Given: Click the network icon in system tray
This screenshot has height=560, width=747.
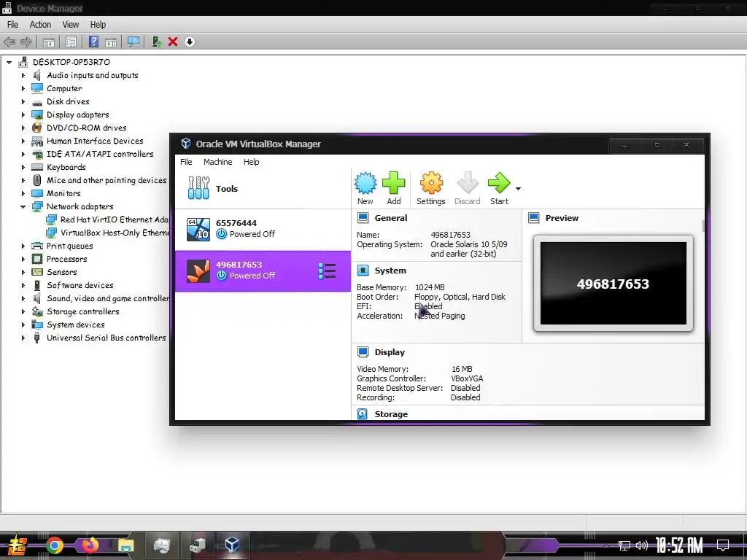Looking at the screenshot, I should point(624,545).
